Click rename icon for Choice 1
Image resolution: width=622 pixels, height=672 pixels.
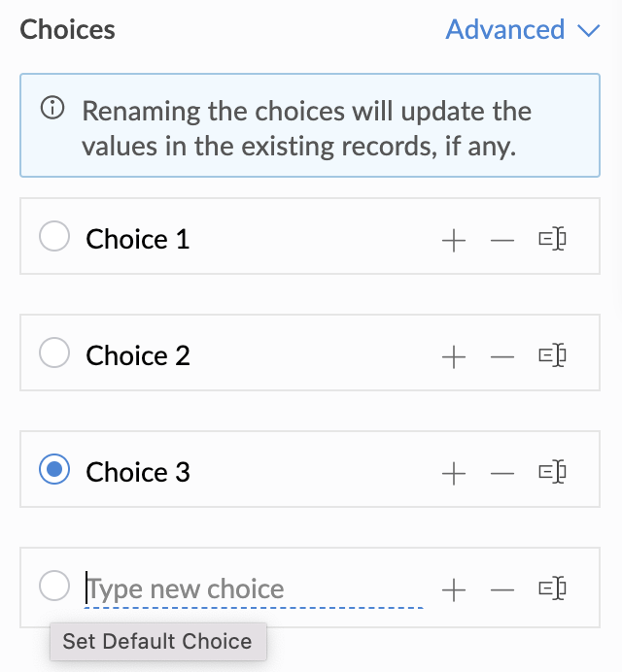tap(552, 239)
